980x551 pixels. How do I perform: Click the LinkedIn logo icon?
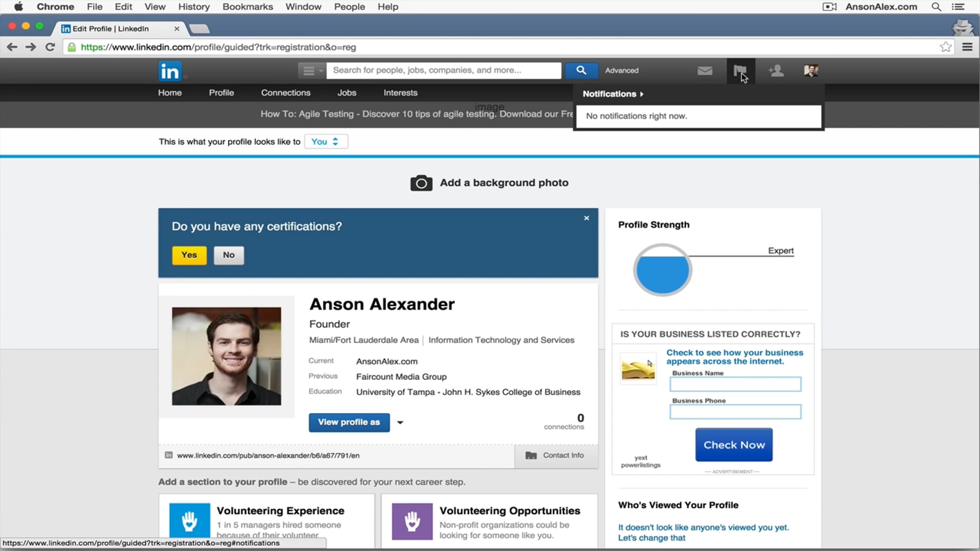coord(169,71)
